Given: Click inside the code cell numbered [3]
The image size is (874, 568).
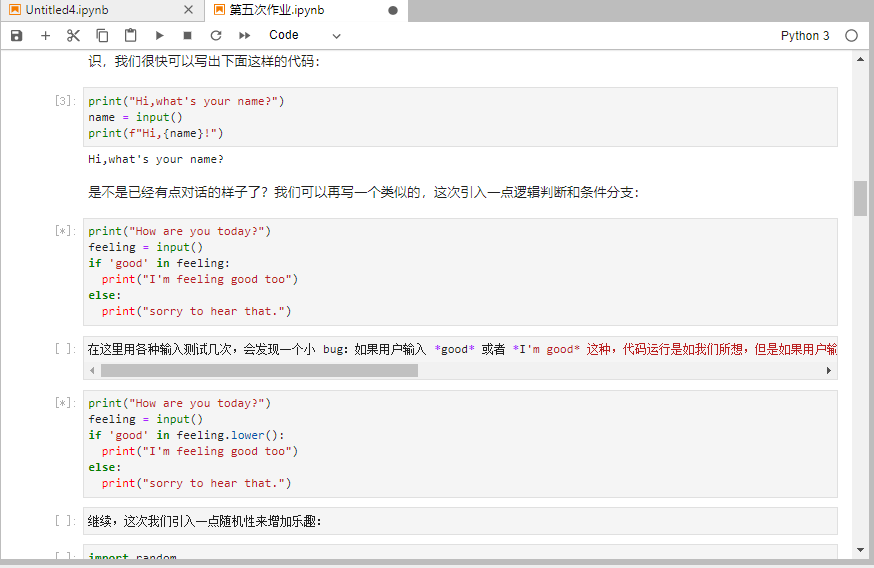Looking at the screenshot, I should click(460, 117).
